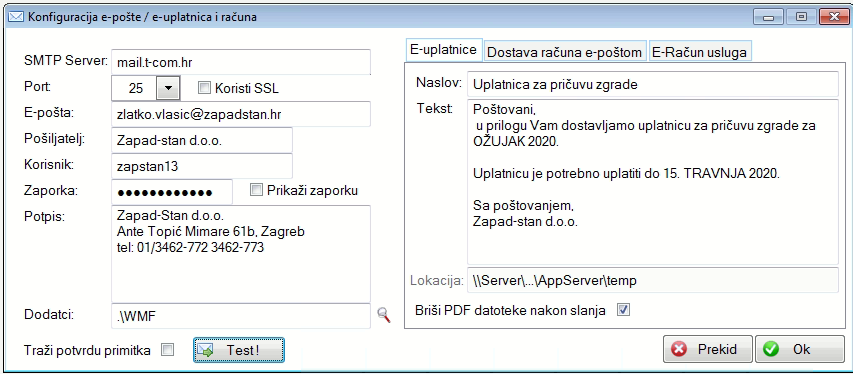853x374 pixels.
Task: Click the Test! button
Action: (x=239, y=350)
